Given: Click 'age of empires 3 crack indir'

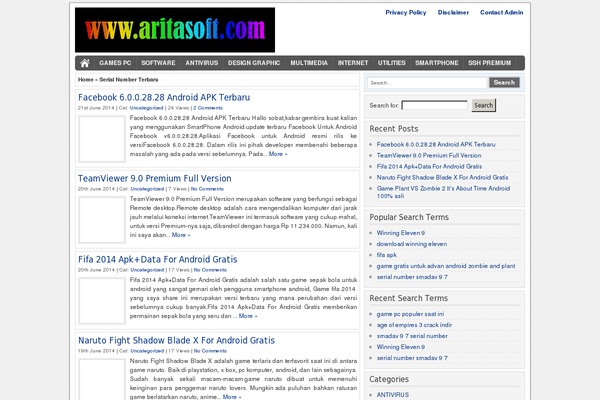Looking at the screenshot, I should point(414,325).
